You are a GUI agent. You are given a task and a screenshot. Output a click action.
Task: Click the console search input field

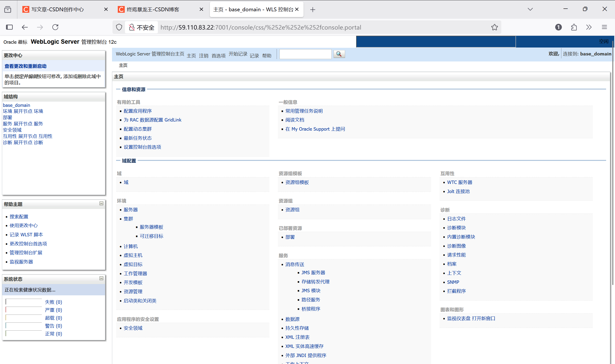click(305, 54)
